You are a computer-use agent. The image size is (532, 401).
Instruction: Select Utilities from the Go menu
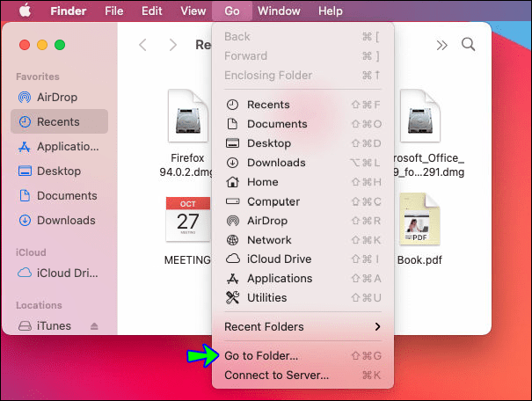302,298
